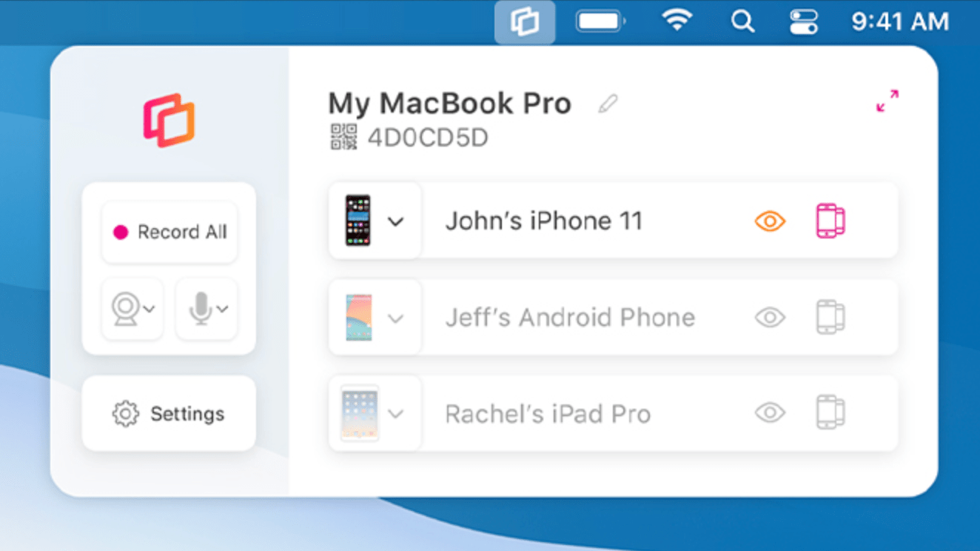Viewport: 980px width, 551px height.
Task: Expand John's iPhone 11 dropdown chevron
Action: tap(396, 221)
